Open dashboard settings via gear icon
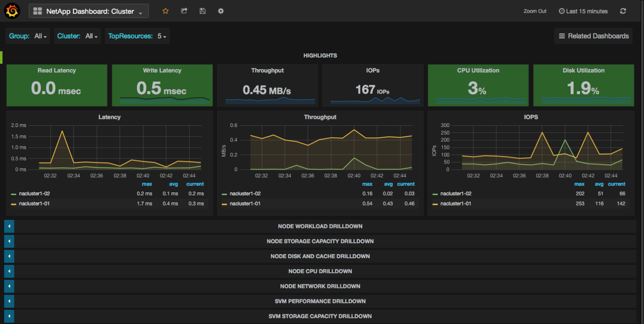This screenshot has height=324, width=644. point(221,11)
